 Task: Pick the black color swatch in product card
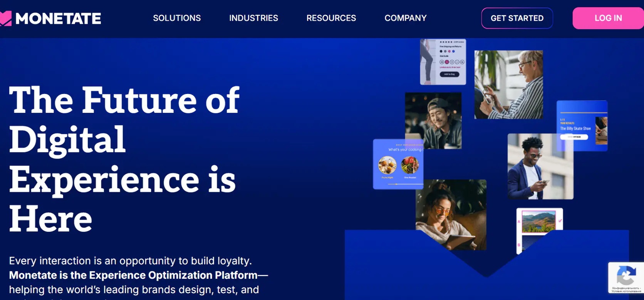pos(441,51)
